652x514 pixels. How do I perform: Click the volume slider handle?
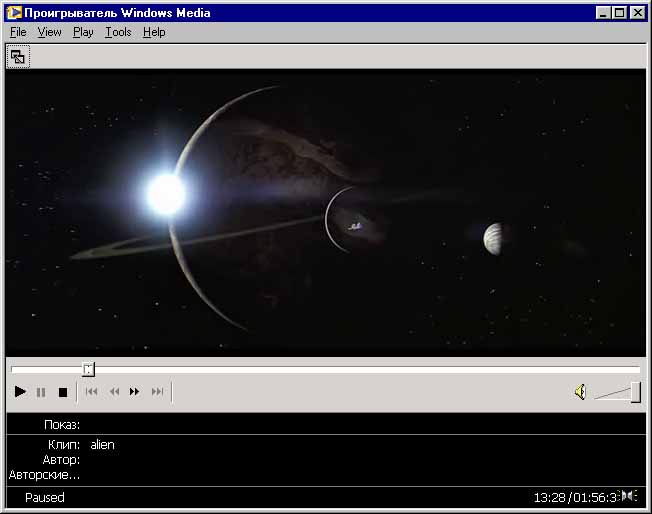coord(636,392)
